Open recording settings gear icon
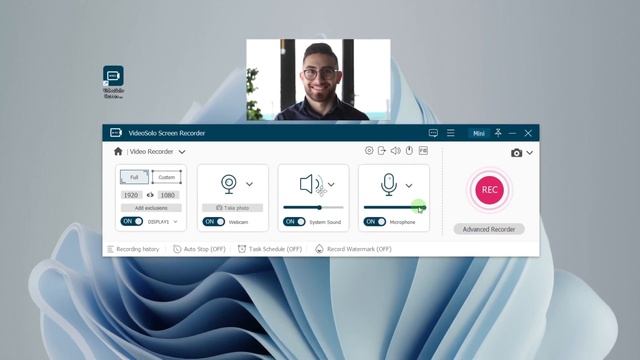This screenshot has width=640, height=360. point(369,151)
